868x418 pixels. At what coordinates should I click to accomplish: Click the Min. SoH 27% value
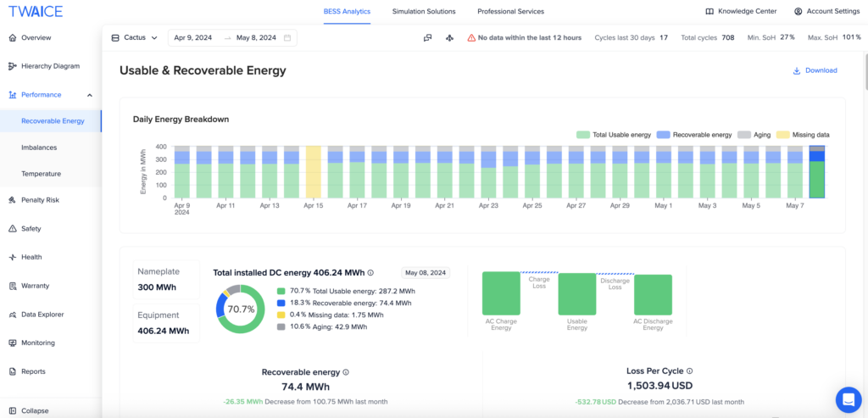pos(787,37)
